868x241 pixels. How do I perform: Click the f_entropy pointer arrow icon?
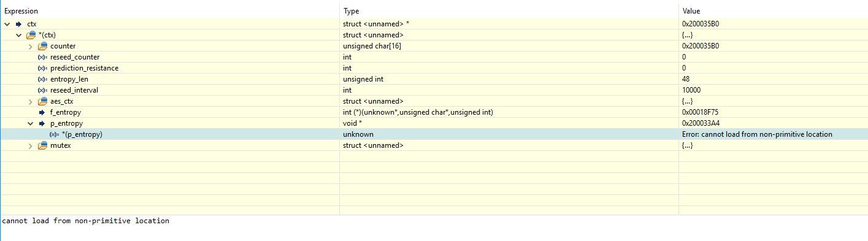point(42,112)
